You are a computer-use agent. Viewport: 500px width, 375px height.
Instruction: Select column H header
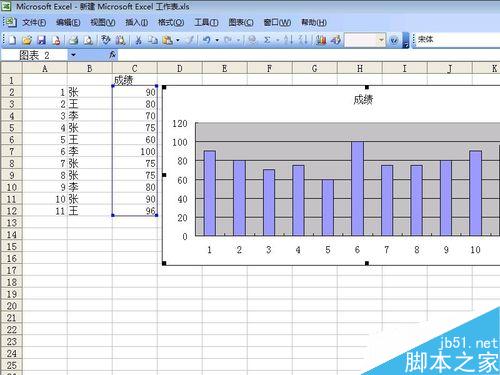[360, 68]
